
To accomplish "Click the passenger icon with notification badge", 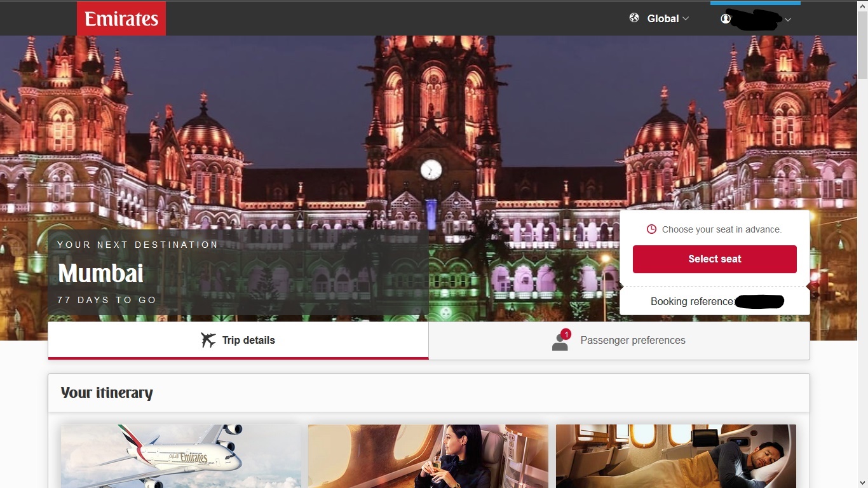I will pyautogui.click(x=560, y=341).
